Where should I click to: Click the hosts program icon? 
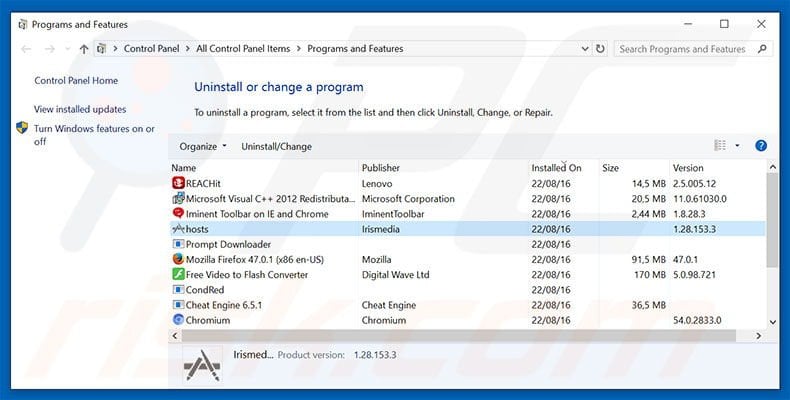pos(178,229)
